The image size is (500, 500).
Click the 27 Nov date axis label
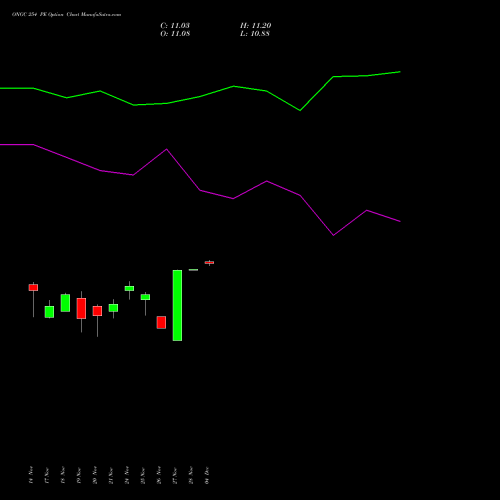coord(175,476)
